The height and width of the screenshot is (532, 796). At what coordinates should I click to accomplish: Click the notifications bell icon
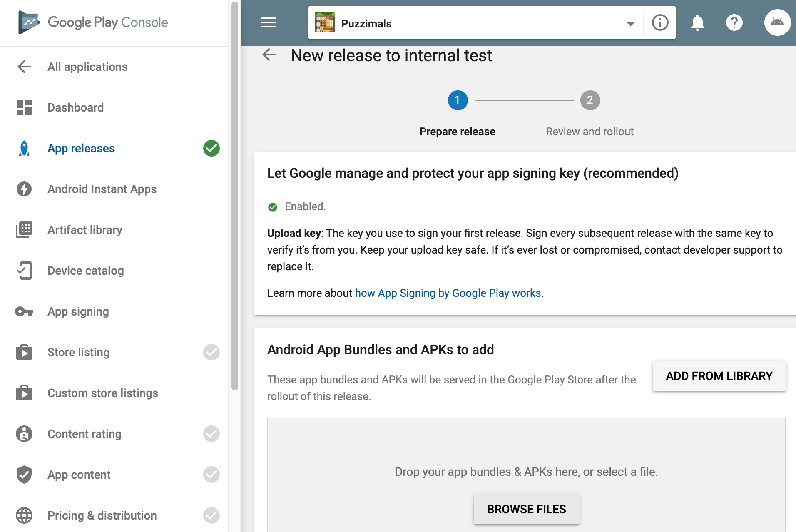697,22
